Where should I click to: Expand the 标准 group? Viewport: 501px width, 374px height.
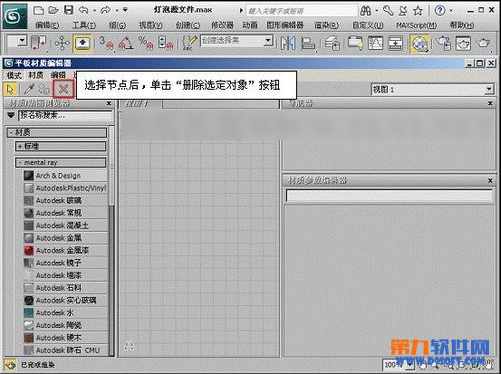click(61, 146)
